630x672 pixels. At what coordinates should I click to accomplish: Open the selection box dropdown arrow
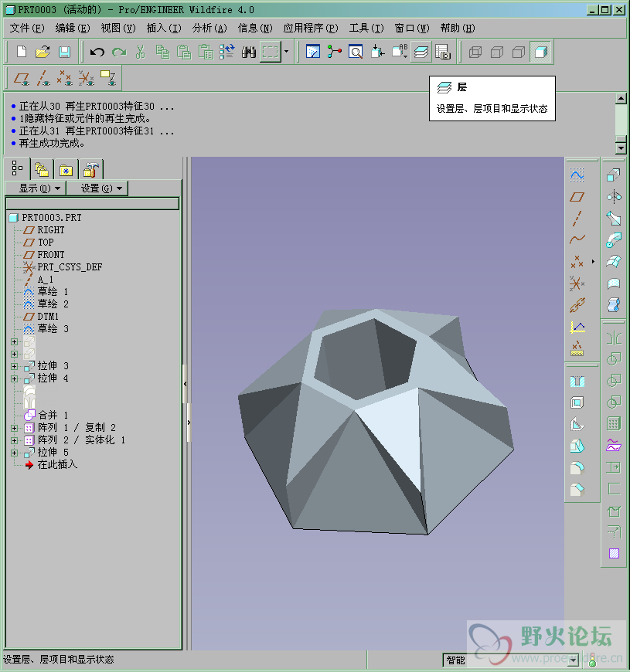point(287,52)
